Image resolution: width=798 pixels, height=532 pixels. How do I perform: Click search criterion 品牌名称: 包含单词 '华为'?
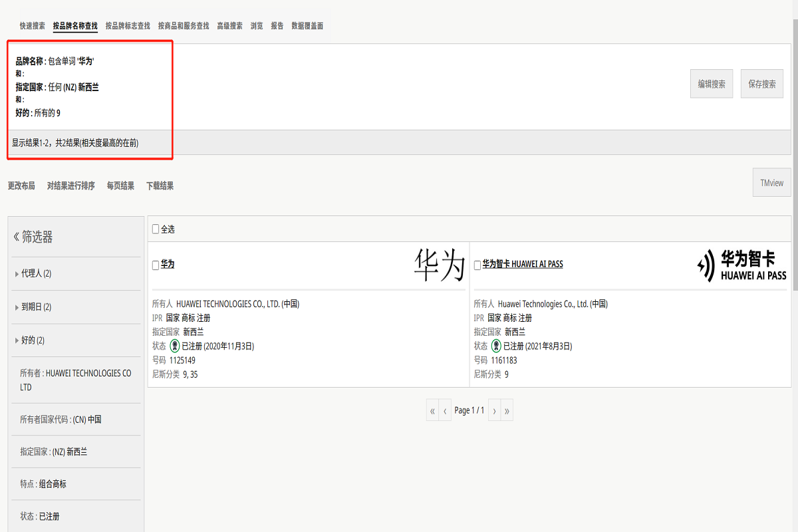pos(55,61)
